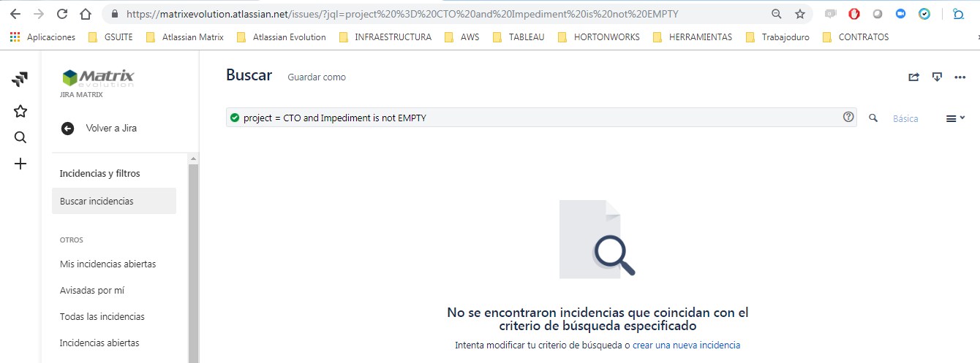The height and width of the screenshot is (363, 980).
Task: Click the sidebar scrollbar up arrow
Action: coord(193,158)
